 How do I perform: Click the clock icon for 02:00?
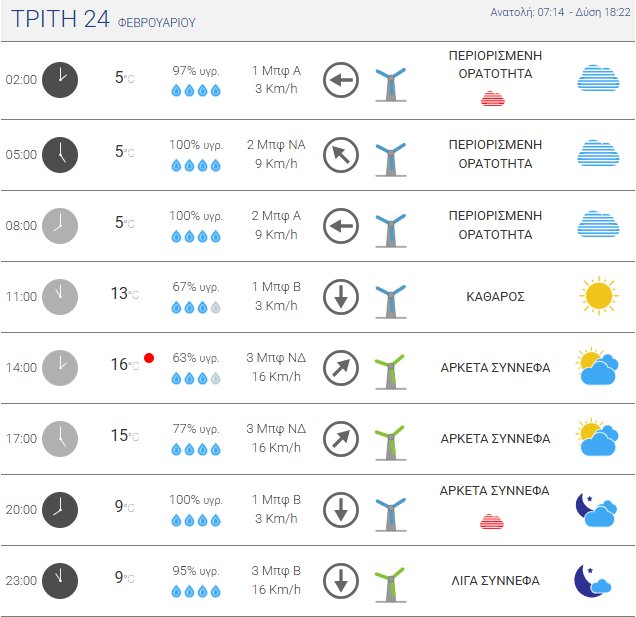point(60,80)
